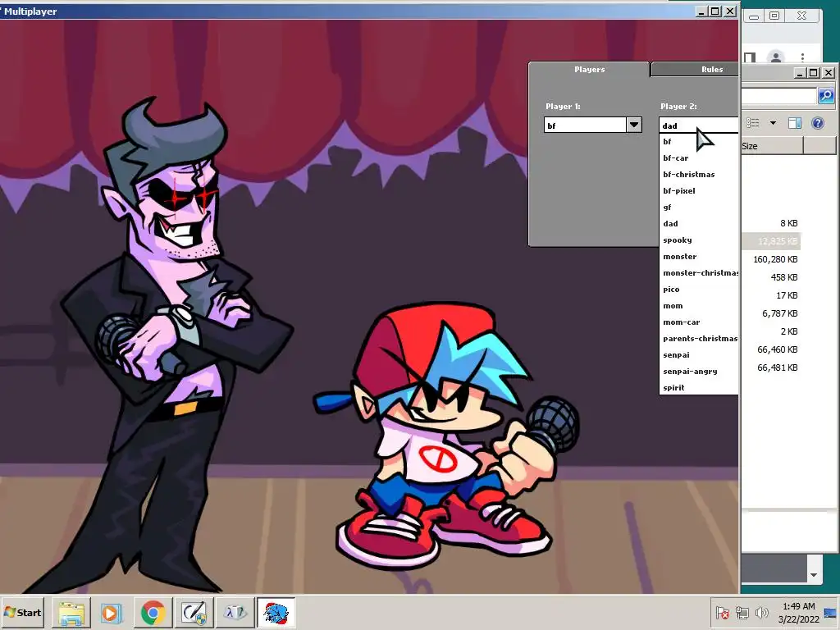This screenshot has height=630, width=840.
Task: Select senpai-angry option
Action: click(699, 372)
